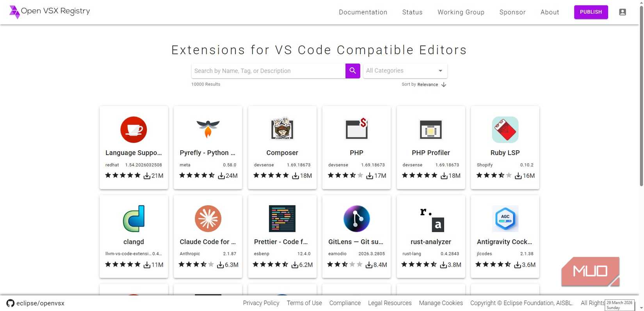The height and width of the screenshot is (311, 644).
Task: Open the All Categories dropdown
Action: click(404, 71)
